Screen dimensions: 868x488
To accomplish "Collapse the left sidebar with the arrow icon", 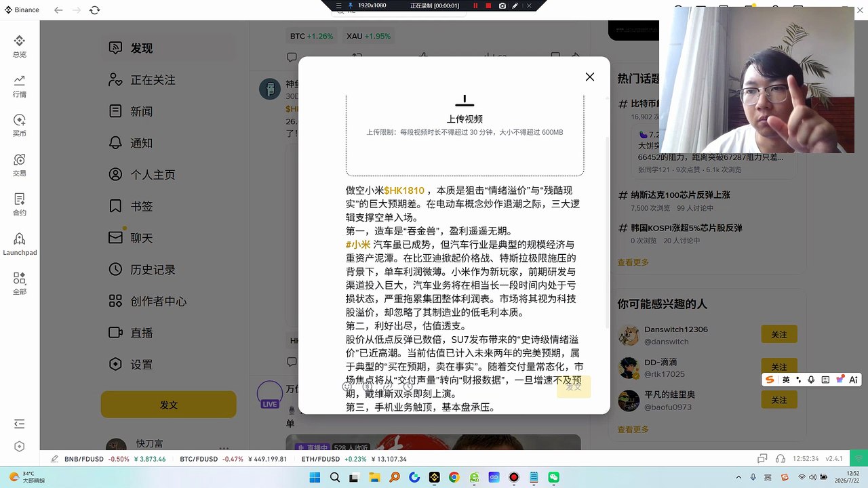I will click(x=19, y=424).
